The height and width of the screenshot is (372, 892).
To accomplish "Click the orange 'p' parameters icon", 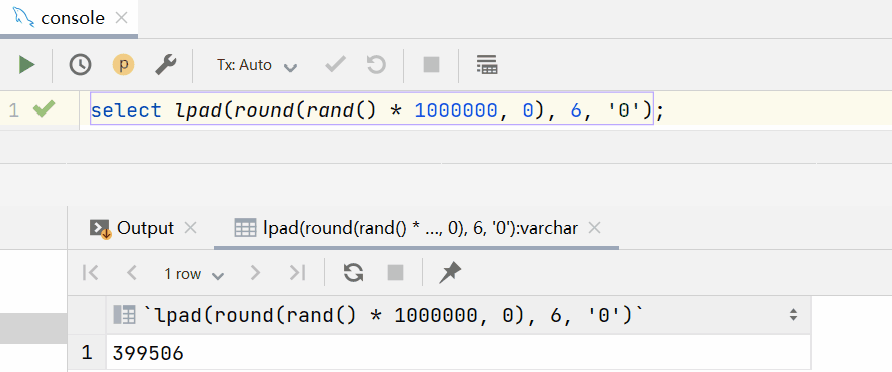I will 123,65.
